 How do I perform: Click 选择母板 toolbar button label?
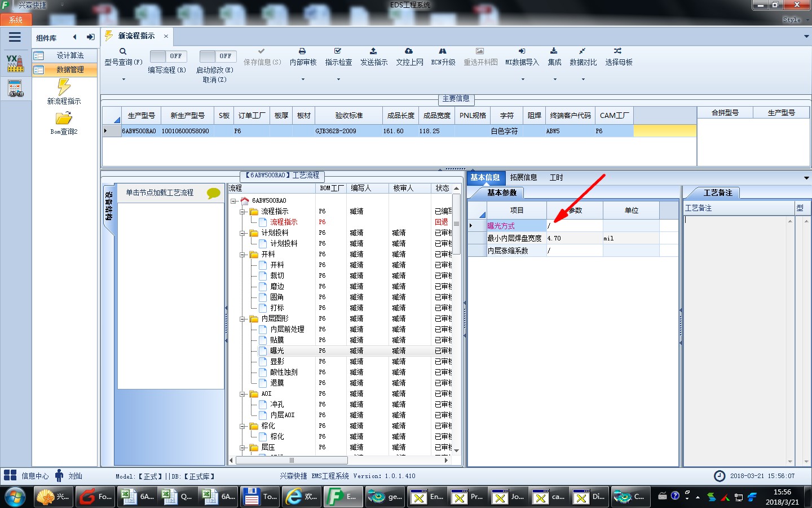click(x=619, y=62)
